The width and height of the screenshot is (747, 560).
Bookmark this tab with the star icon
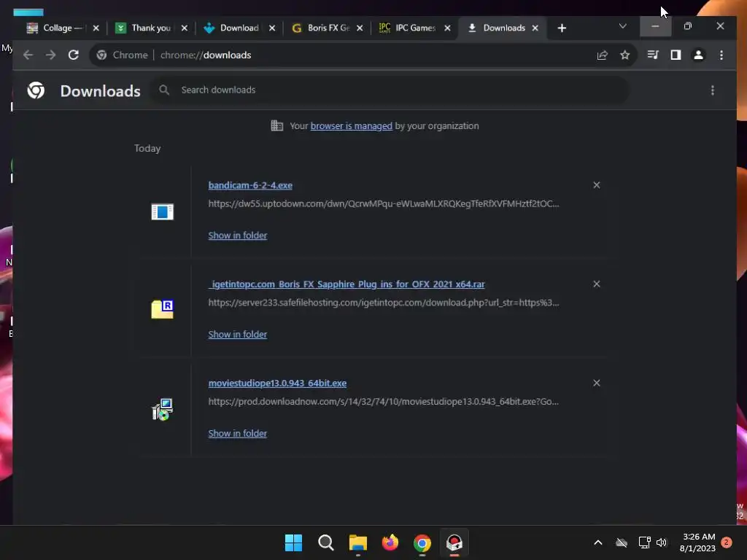(624, 55)
